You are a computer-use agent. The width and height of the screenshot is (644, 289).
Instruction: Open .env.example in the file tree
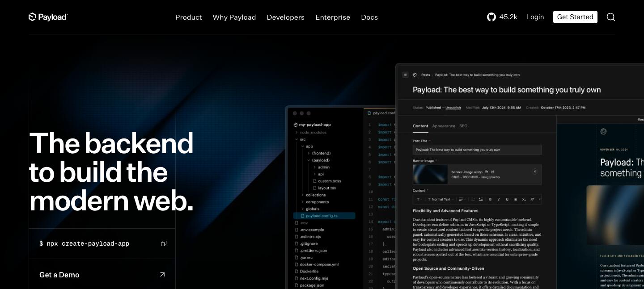312,230
